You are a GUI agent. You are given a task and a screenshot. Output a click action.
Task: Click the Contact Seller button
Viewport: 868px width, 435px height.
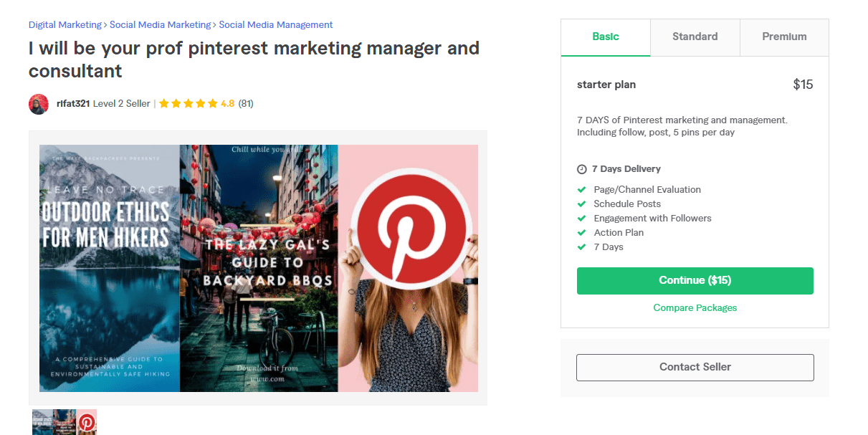(x=695, y=367)
